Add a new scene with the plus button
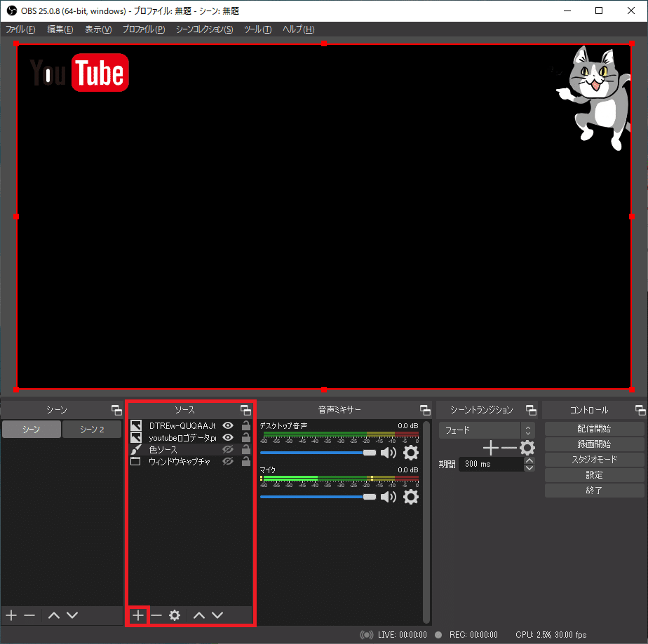The image size is (648, 644). click(11, 615)
